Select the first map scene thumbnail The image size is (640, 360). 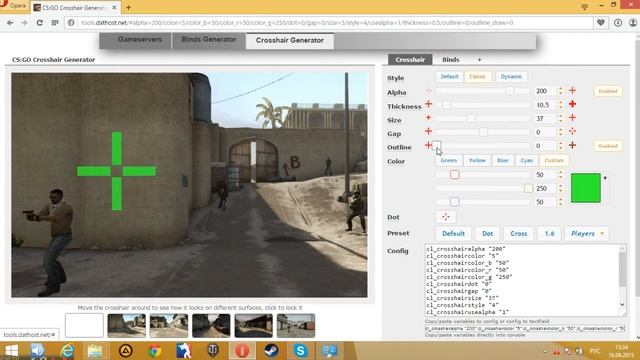pos(127,325)
